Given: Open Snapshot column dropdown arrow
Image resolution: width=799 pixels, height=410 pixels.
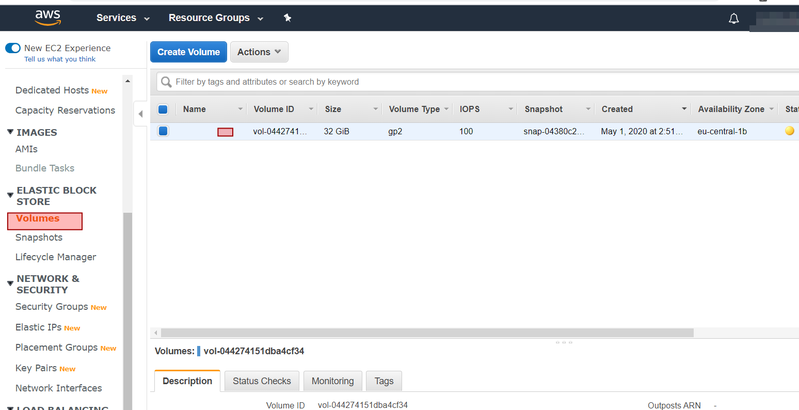Looking at the screenshot, I should tap(588, 109).
